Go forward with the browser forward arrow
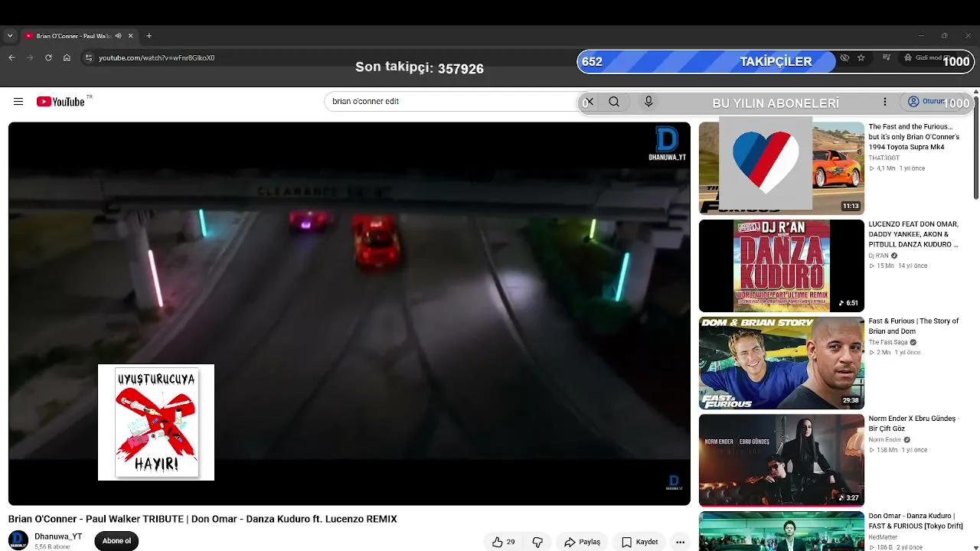 tap(30, 57)
